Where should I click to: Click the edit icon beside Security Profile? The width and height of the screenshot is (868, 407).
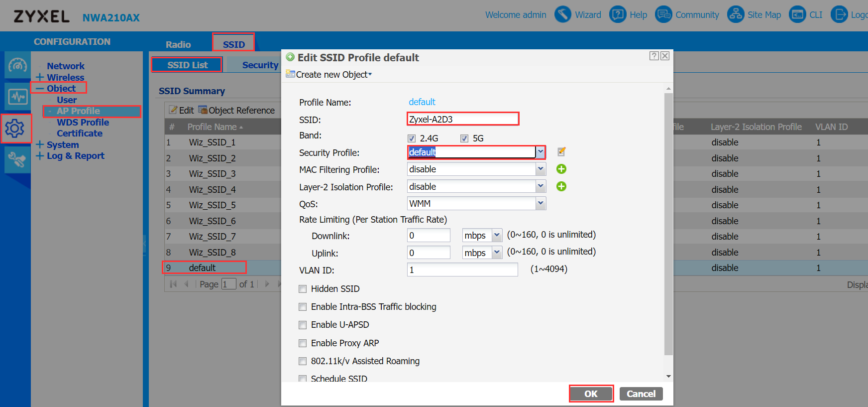(x=561, y=152)
